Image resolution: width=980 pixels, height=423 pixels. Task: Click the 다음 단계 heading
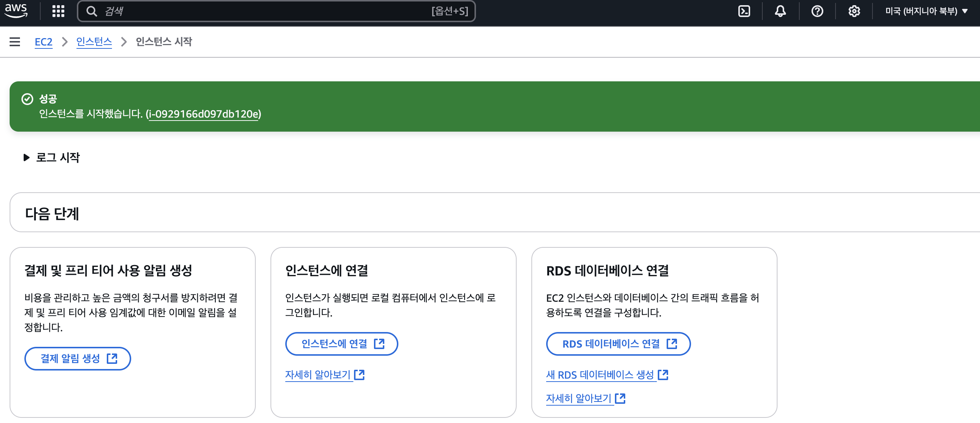click(52, 214)
